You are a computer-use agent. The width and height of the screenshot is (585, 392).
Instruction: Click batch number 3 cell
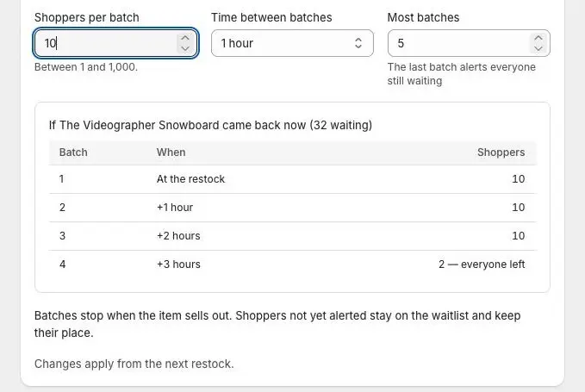[62, 236]
